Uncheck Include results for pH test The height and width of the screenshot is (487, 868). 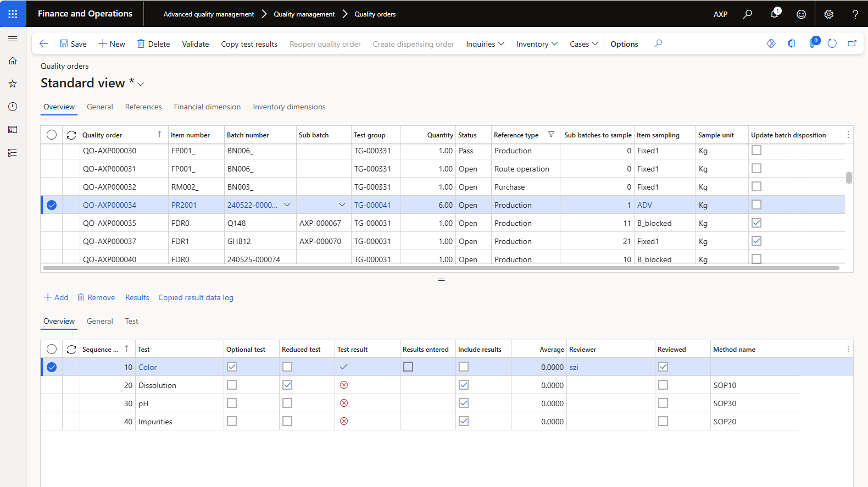[x=464, y=403]
